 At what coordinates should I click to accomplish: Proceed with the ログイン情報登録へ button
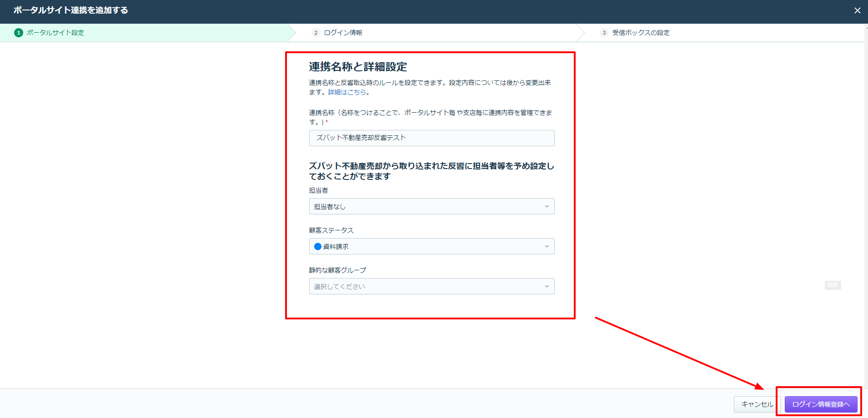click(x=821, y=404)
